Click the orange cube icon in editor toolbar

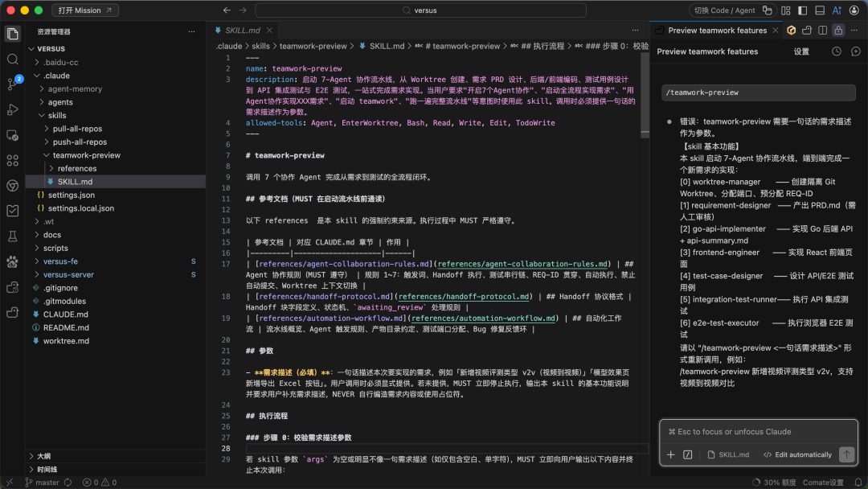click(791, 31)
